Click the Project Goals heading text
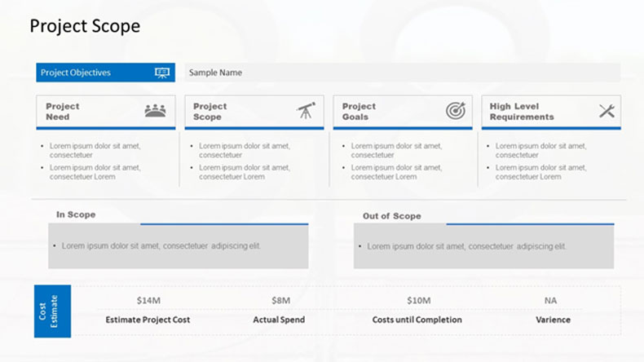The width and height of the screenshot is (644, 362). (359, 112)
